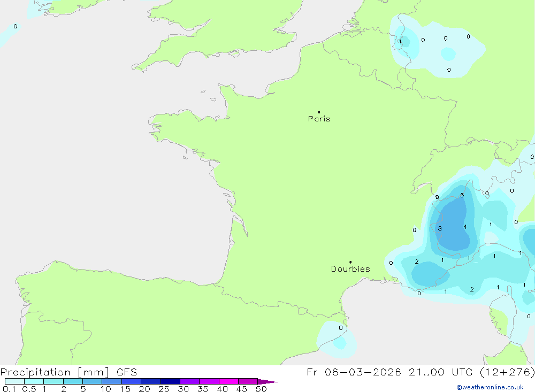Click the legend scale number 25
The width and height of the screenshot is (535, 392).
coord(164,389)
